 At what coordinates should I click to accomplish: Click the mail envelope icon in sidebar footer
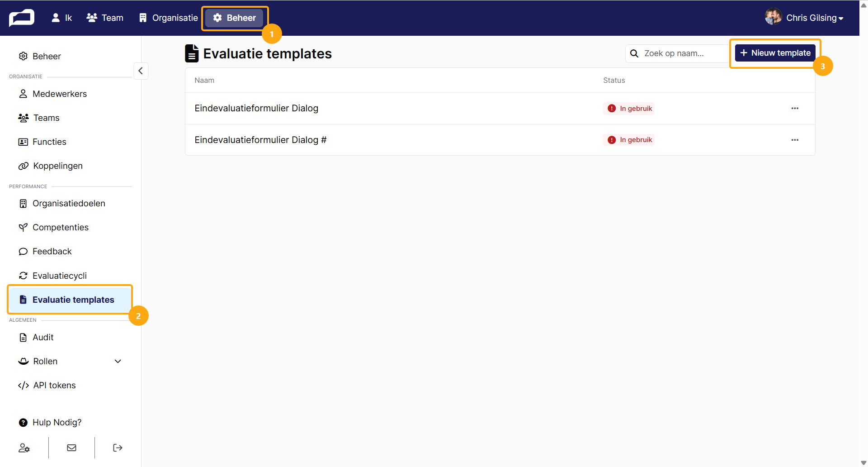coord(71,448)
